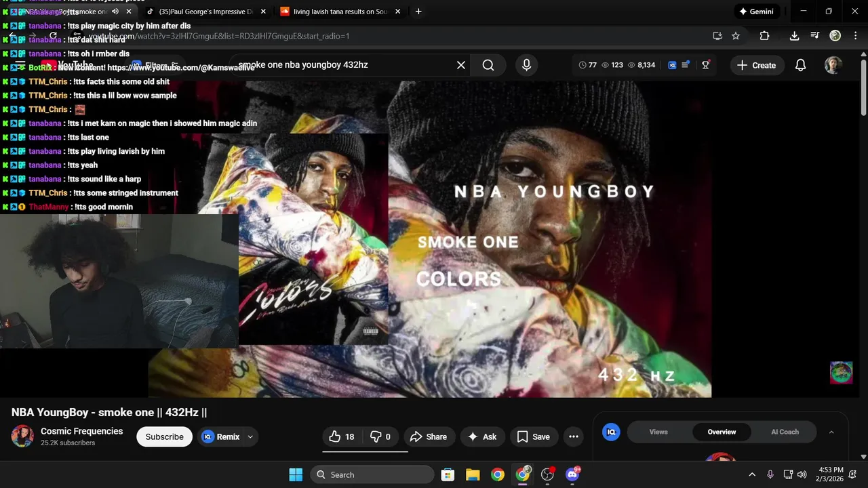Open the YouTube account avatar menu

(x=833, y=65)
